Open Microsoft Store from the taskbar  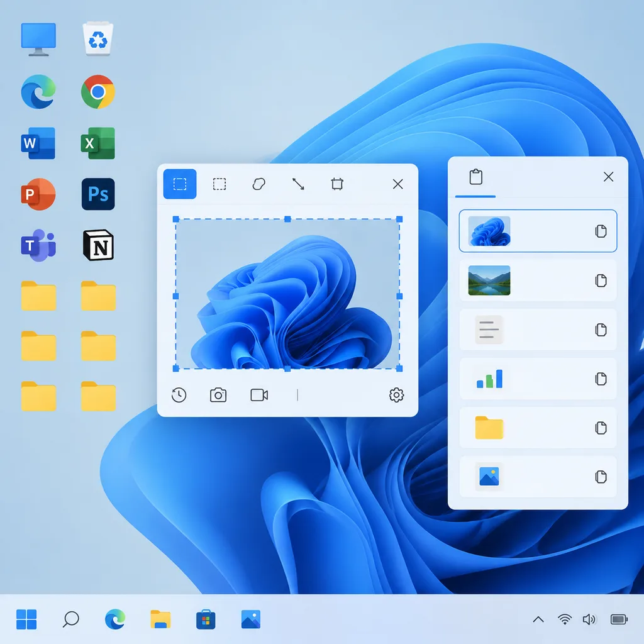(x=206, y=619)
